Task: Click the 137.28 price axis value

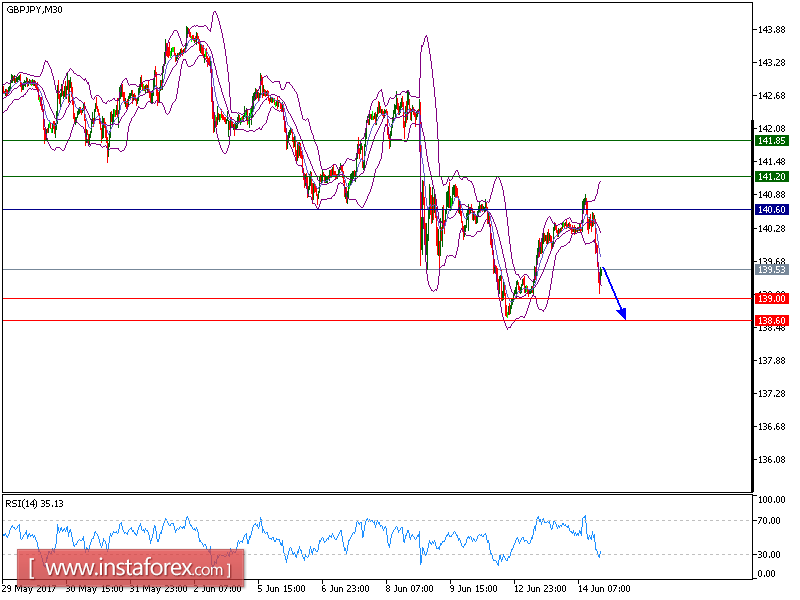Action: (x=771, y=393)
